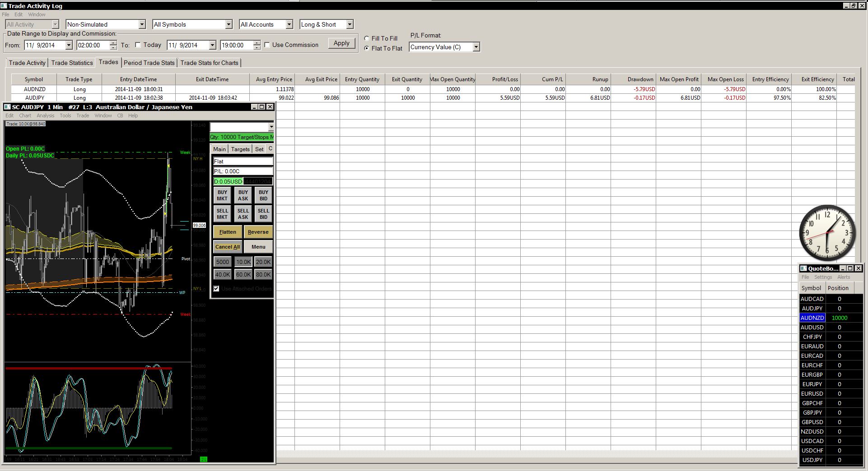Click the SELL MKT button
This screenshot has height=471, width=868.
(x=222, y=214)
